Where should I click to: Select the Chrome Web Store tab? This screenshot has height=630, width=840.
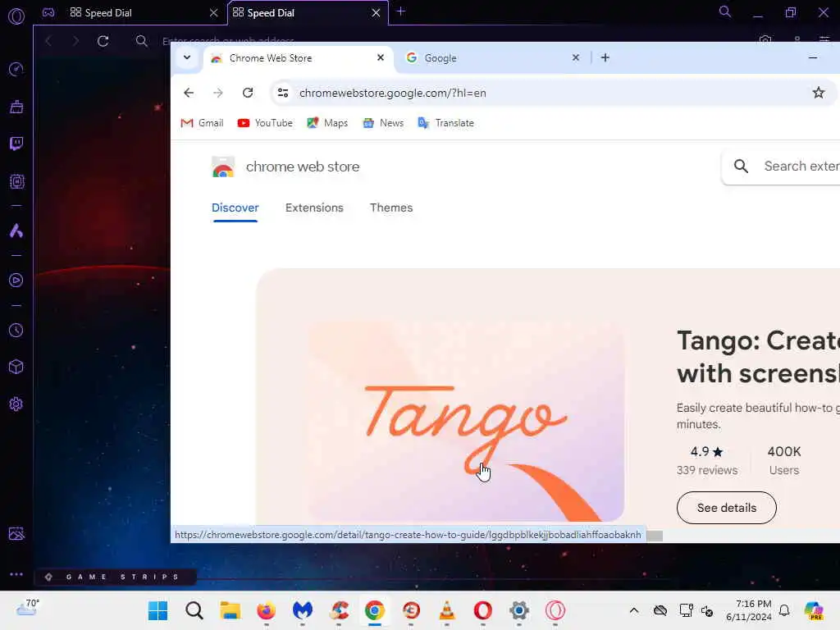(x=297, y=58)
